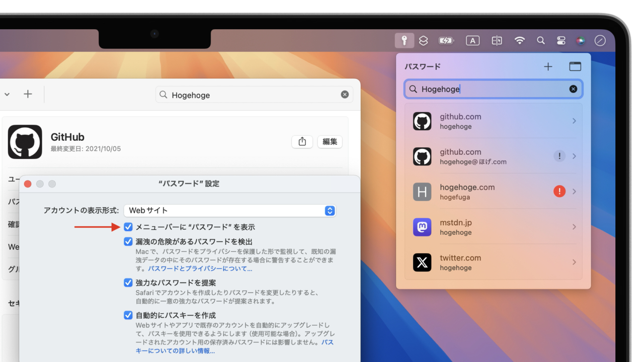
Task: Open chevron for hogehoge.com entry
Action: tap(574, 192)
